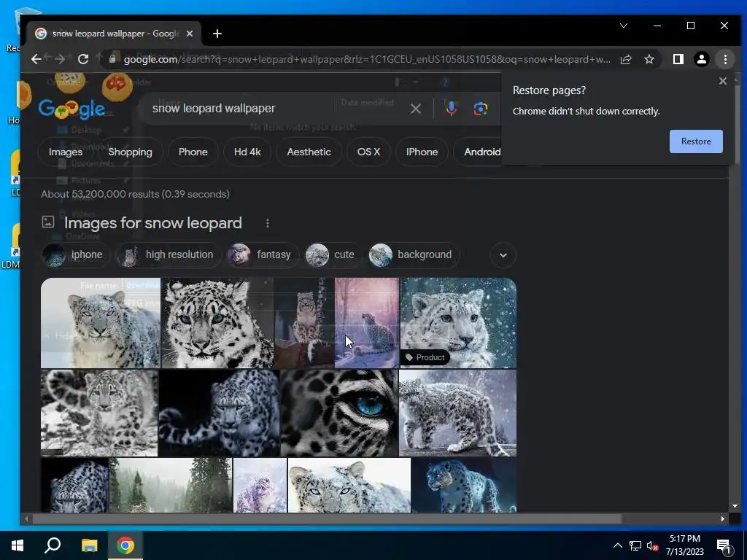Open Images for snow leopard heading
Viewport: 747px width, 560px height.
point(153,223)
